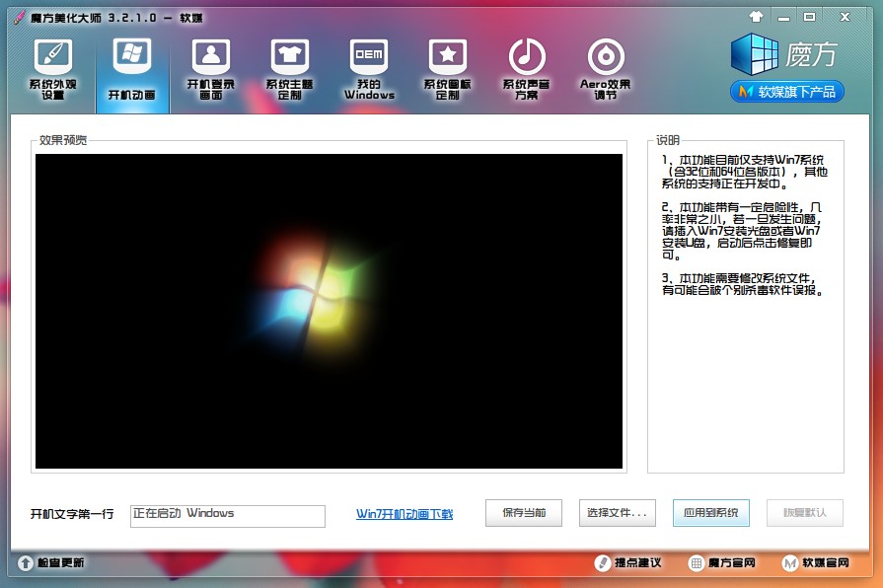Screen dimensions: 883x588
Task: Edit the boot text input field
Action: coord(227,515)
